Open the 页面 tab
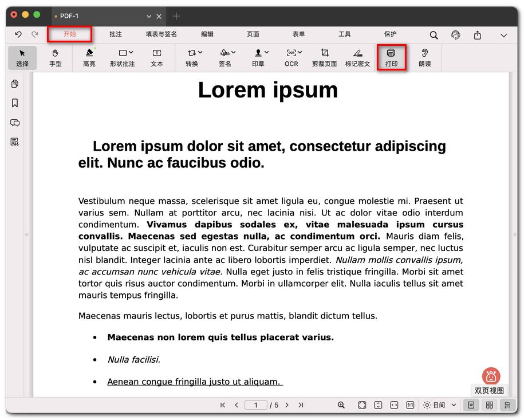 pyautogui.click(x=253, y=34)
